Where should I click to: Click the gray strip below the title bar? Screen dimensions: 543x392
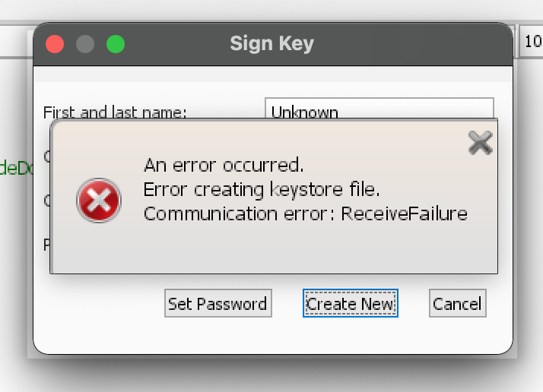pos(274,76)
